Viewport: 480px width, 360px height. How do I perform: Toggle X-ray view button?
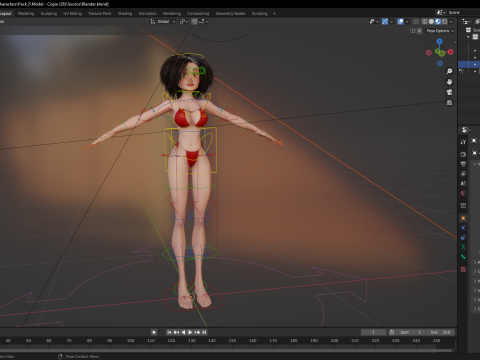click(x=416, y=22)
